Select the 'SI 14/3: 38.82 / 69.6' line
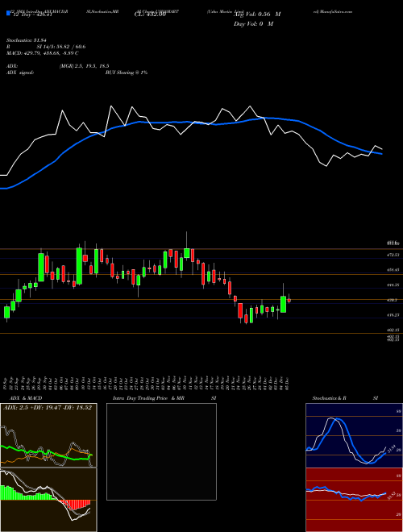This screenshot has width=403, height=532. coord(61,48)
